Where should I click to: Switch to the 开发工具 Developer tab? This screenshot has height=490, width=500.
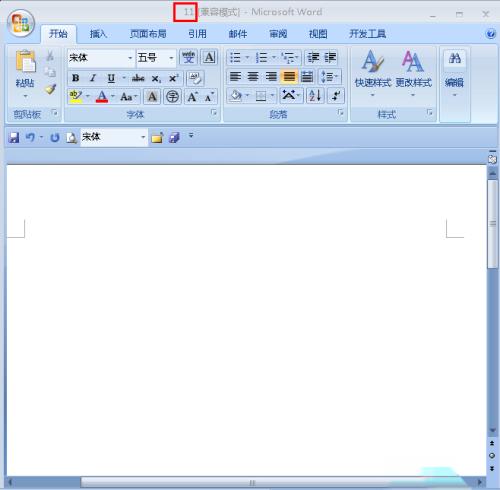pos(367,34)
